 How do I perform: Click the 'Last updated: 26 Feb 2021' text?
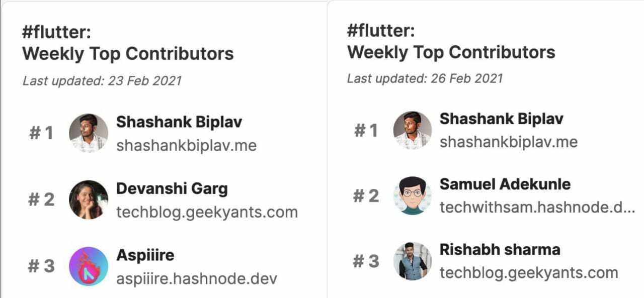click(425, 78)
